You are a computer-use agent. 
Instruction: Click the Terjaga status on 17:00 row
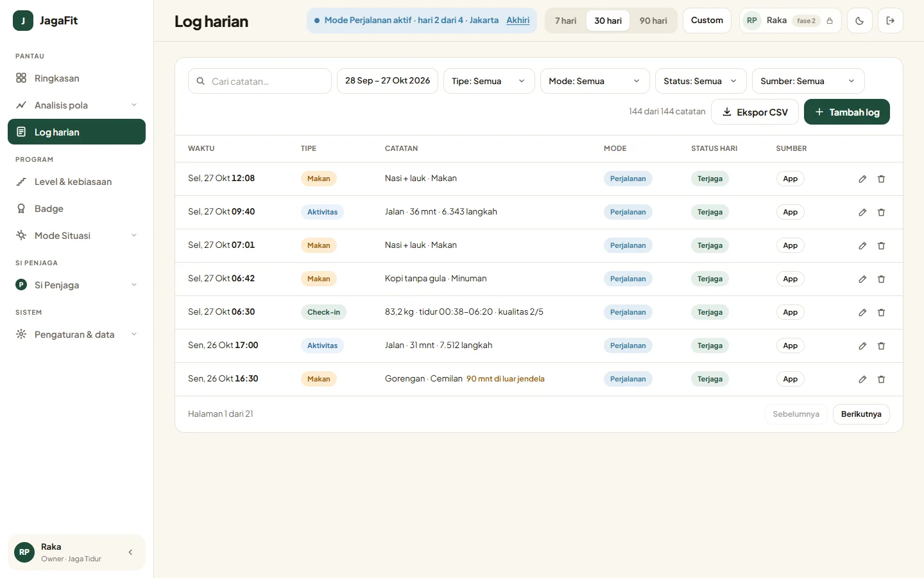coord(710,346)
